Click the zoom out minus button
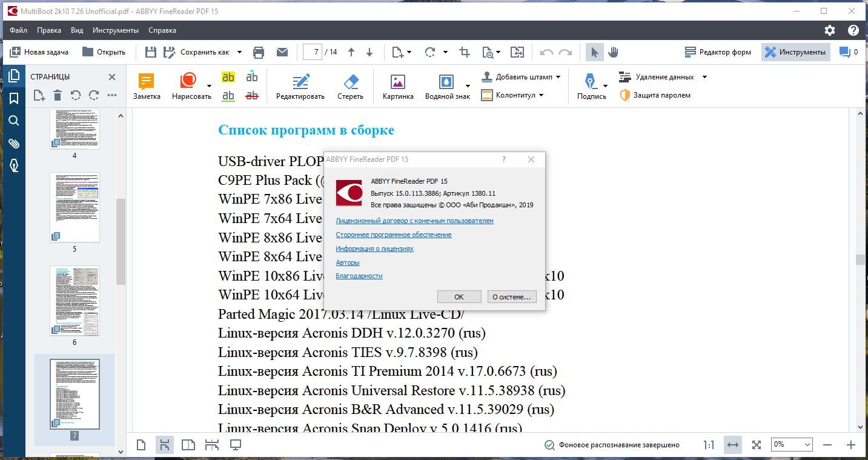The width and height of the screenshot is (868, 460). pos(828,445)
